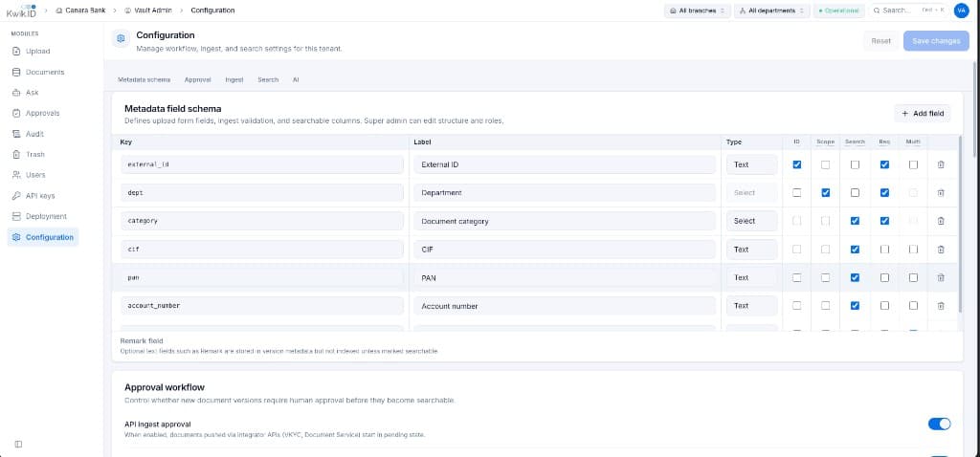This screenshot has height=457, width=980.
Task: Switch to the Search tab
Action: [268, 80]
